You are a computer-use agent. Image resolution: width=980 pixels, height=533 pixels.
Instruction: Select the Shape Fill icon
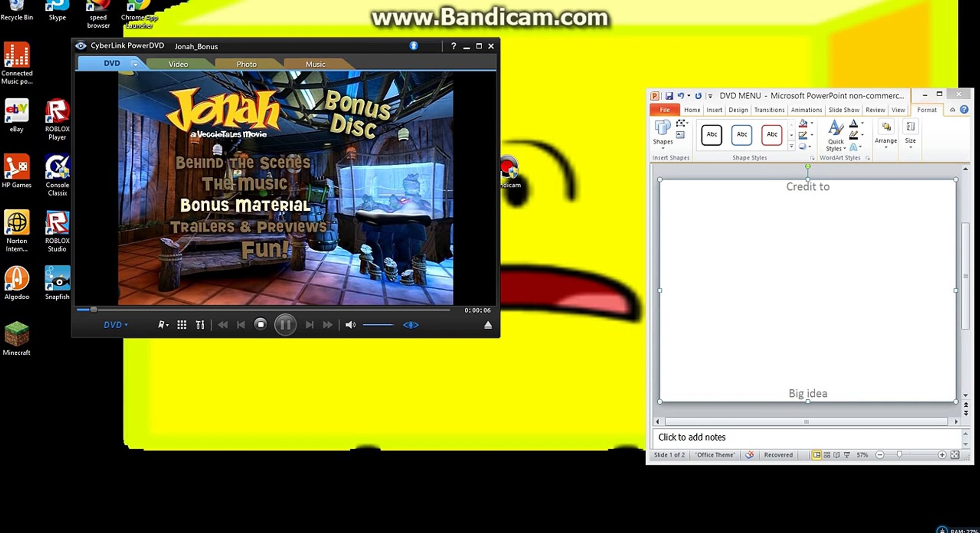coord(803,123)
